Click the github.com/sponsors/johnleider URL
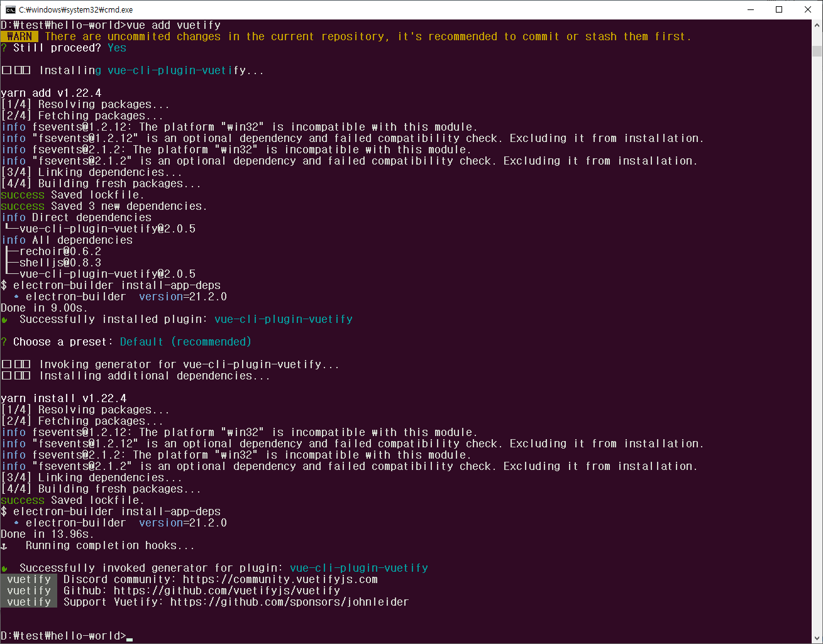Screen dimensions: 823x644 click(290, 602)
